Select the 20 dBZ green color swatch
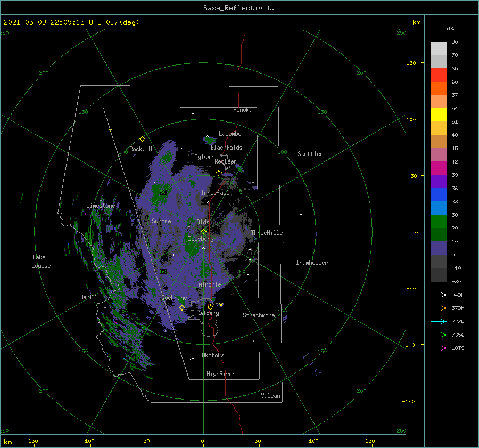The width and height of the screenshot is (479, 448). [x=439, y=222]
